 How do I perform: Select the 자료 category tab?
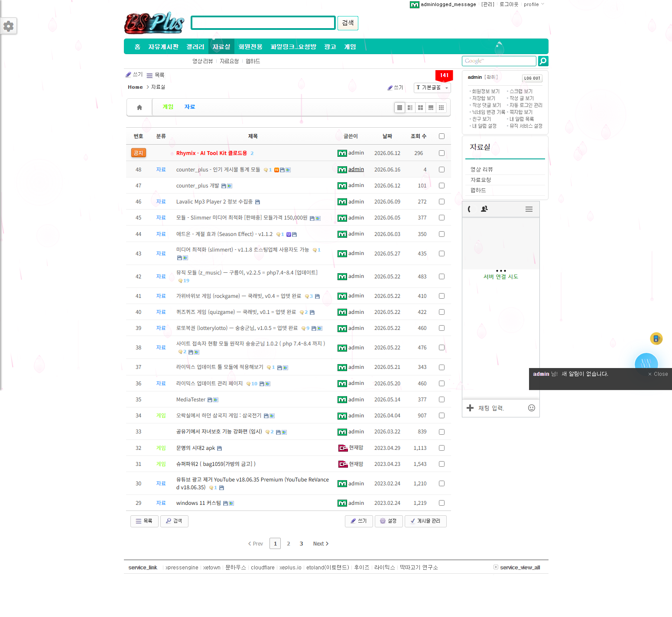tap(190, 107)
